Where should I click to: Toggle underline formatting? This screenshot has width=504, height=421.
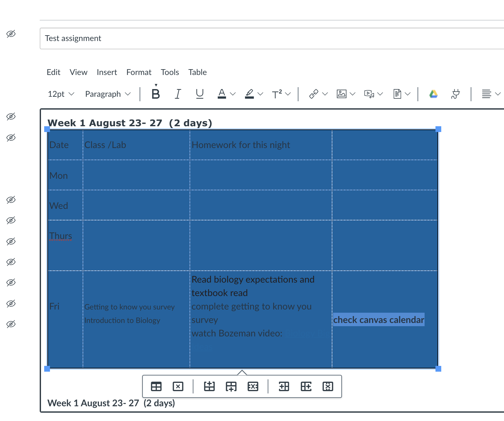coord(199,94)
